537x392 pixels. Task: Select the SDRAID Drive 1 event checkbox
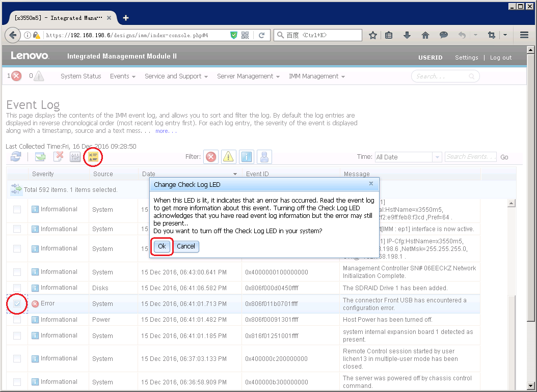coord(17,288)
